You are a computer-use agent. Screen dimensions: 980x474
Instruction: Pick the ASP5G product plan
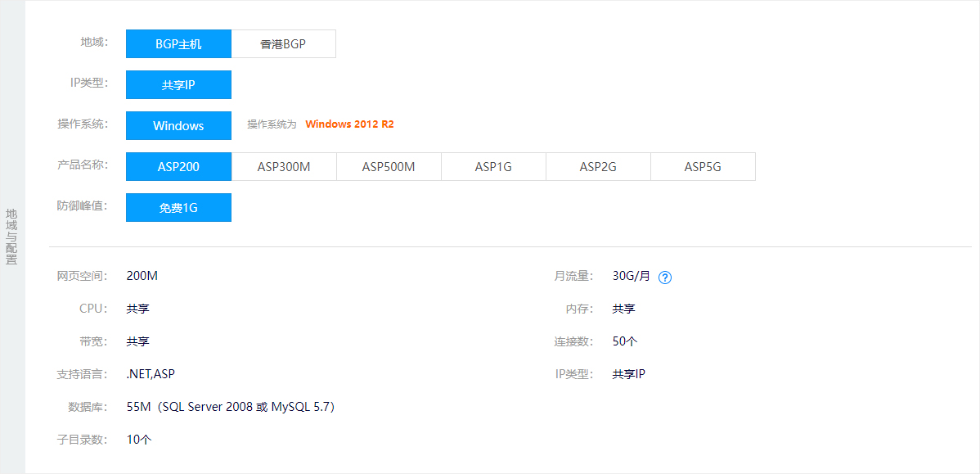(x=704, y=166)
